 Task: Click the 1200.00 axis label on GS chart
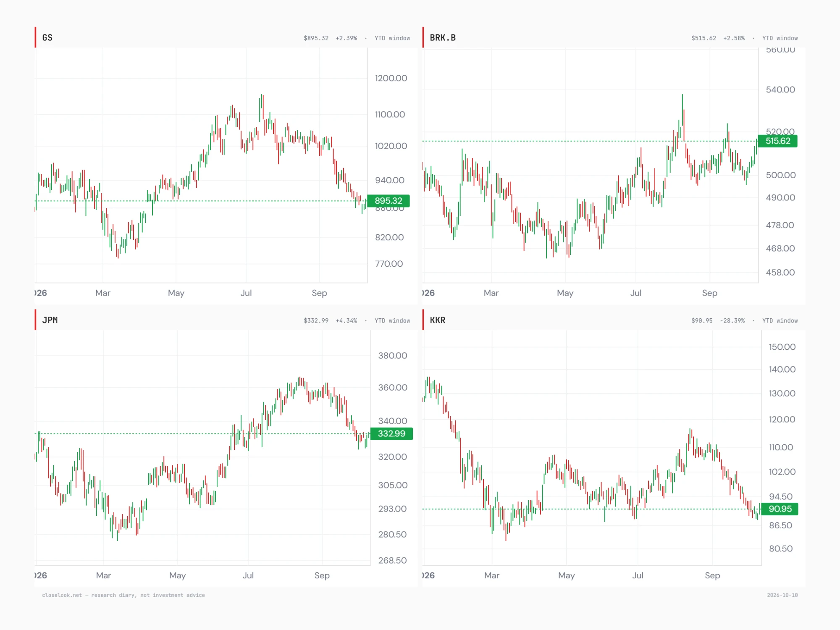[x=391, y=78]
